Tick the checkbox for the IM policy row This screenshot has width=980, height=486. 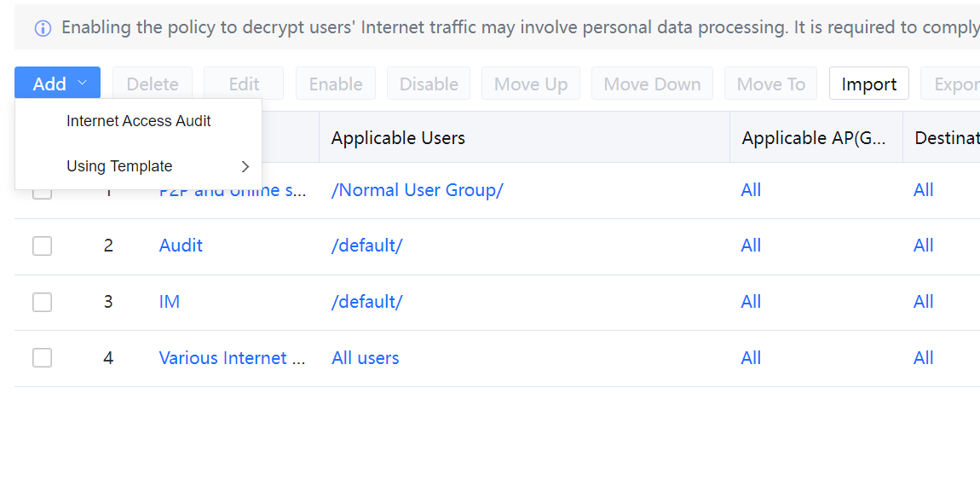[x=43, y=302]
